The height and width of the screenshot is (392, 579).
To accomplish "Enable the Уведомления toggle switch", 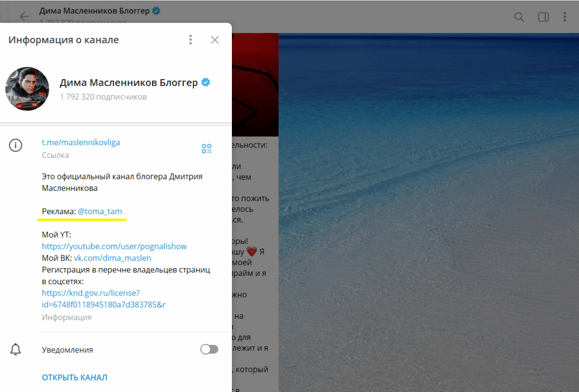I will click(x=209, y=349).
